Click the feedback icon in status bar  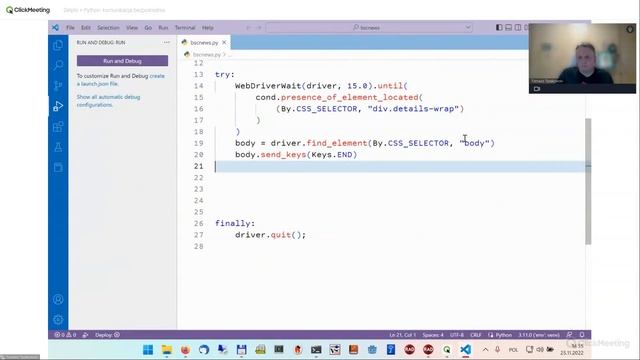pos(569,335)
